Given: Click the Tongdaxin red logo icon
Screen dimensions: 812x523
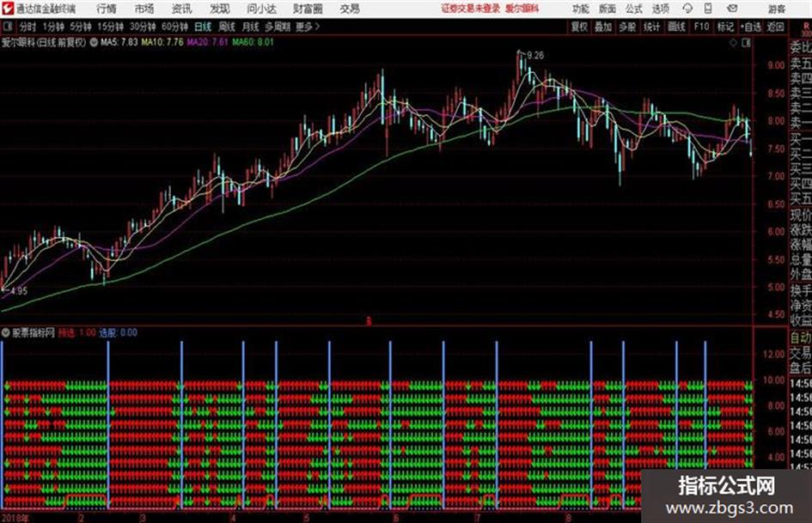Looking at the screenshot, I should point(7,9).
